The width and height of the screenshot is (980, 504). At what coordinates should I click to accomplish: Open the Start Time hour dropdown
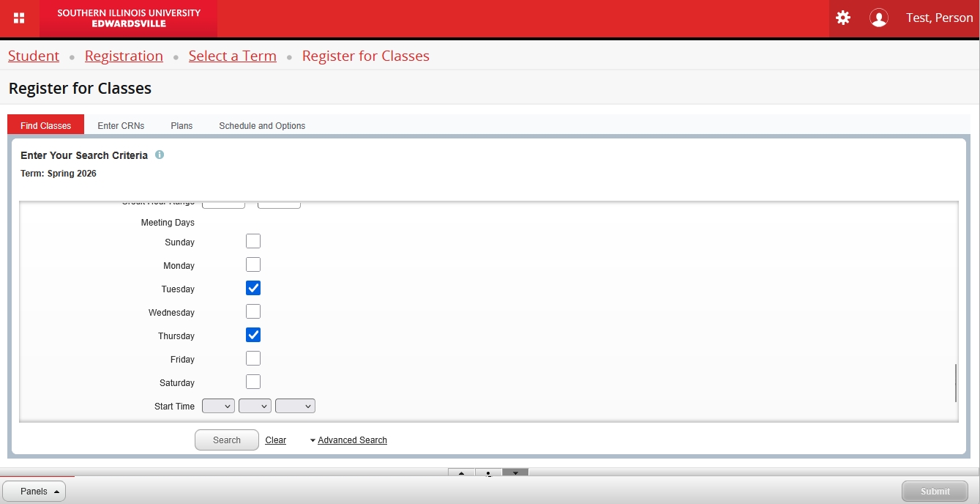tap(218, 406)
